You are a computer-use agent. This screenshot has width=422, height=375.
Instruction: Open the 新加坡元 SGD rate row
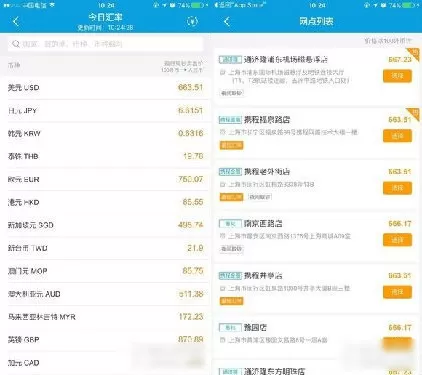[x=105, y=225]
